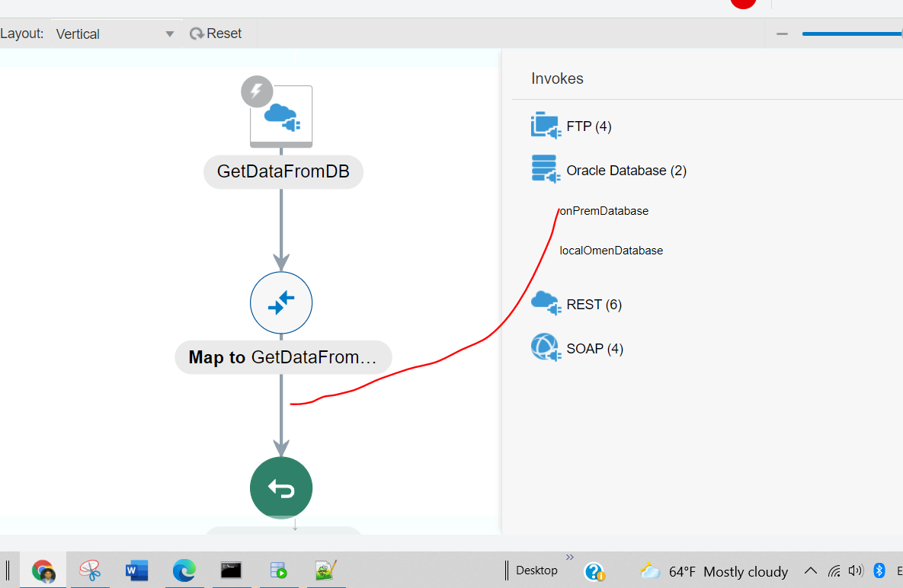
Task: Select the onPremDatabase connection
Action: click(x=604, y=211)
